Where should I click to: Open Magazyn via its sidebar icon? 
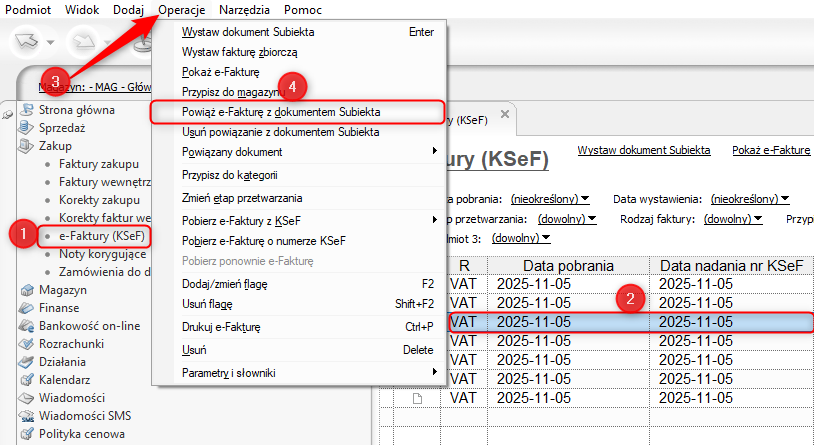(27, 290)
